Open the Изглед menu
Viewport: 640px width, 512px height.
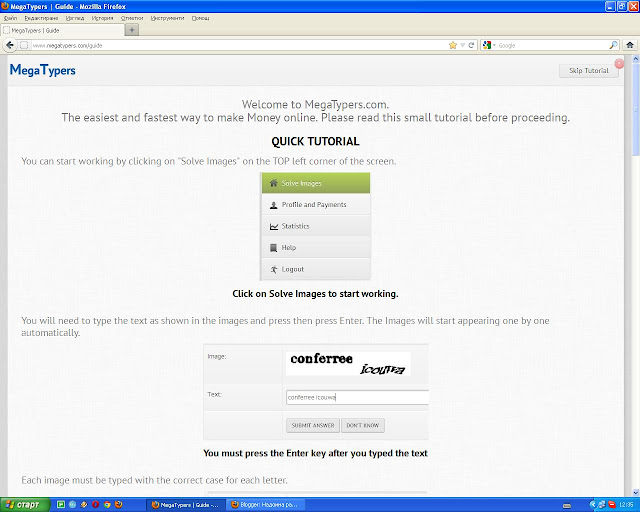click(x=75, y=18)
